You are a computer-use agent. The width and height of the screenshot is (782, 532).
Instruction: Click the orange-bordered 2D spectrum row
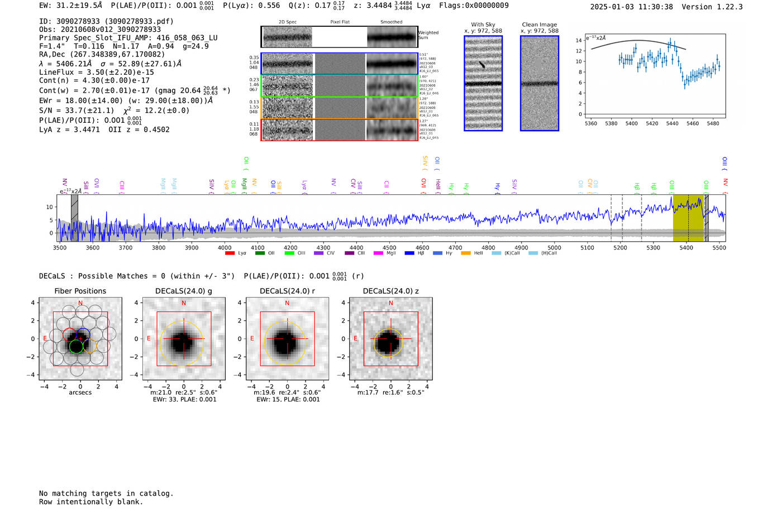pyautogui.click(x=339, y=108)
